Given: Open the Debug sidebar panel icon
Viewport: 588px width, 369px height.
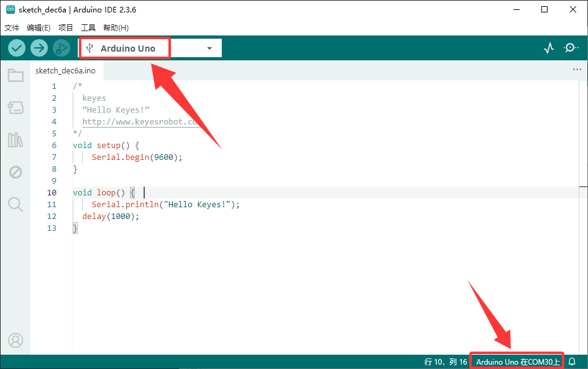Looking at the screenshot, I should 16,172.
